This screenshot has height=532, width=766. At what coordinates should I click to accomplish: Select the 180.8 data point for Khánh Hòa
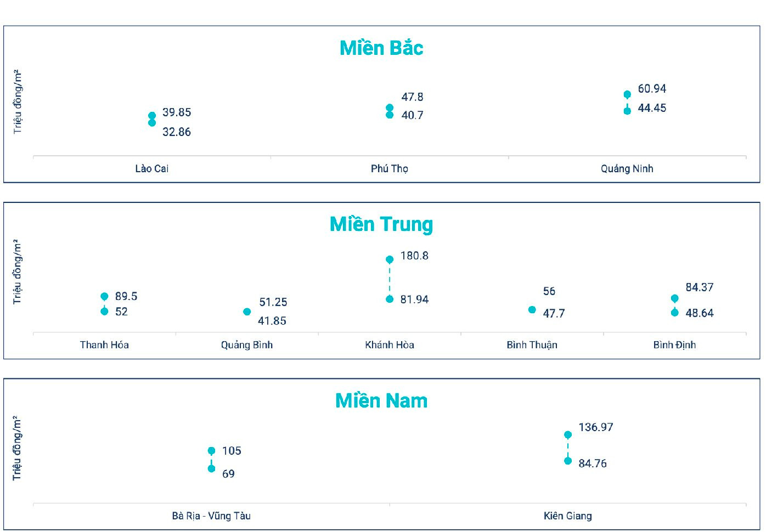click(390, 259)
